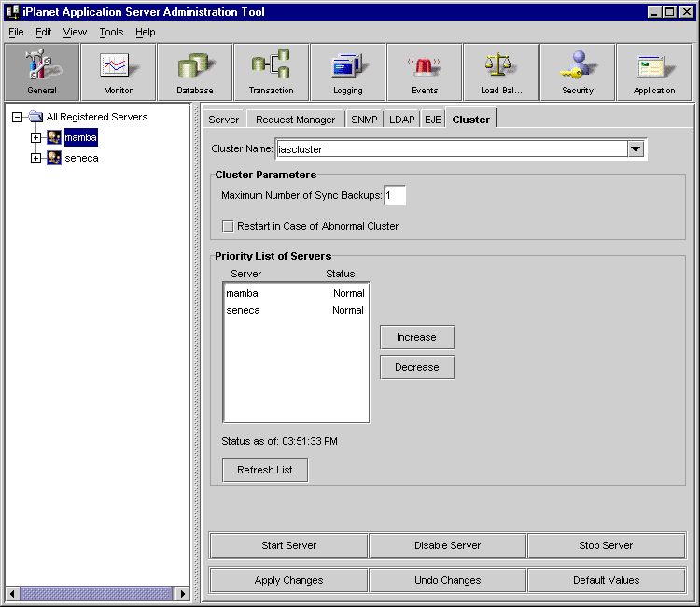Click the mamba server icon in tree

click(x=54, y=137)
